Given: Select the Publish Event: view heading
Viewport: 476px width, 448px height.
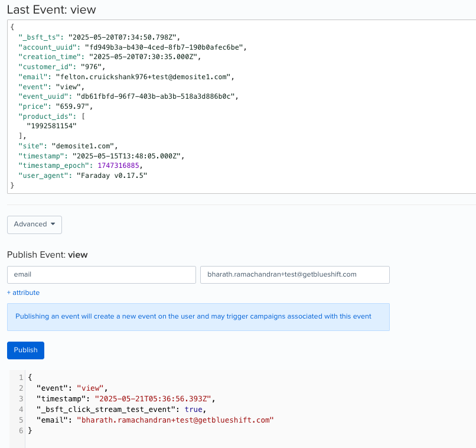Looking at the screenshot, I should [47, 255].
